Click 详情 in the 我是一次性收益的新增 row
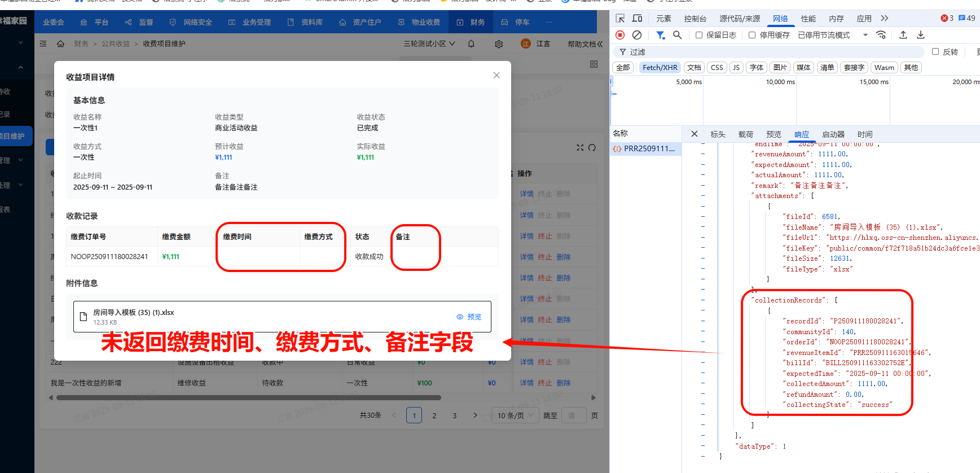The image size is (980, 473). click(526, 383)
